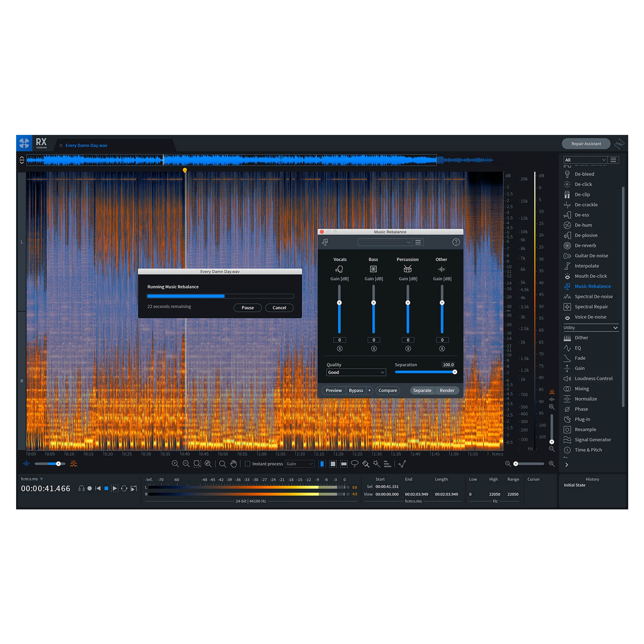Image resolution: width=644 pixels, height=644 pixels.
Task: Solo the Percussion stem
Action: pos(408,349)
